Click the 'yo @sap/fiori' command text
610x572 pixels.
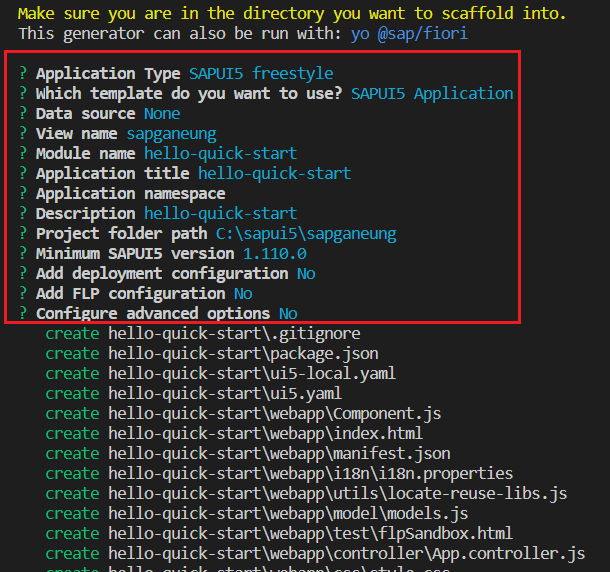click(x=409, y=34)
